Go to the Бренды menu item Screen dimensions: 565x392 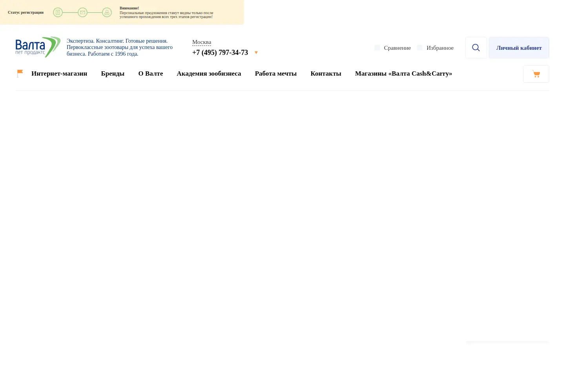(x=113, y=73)
